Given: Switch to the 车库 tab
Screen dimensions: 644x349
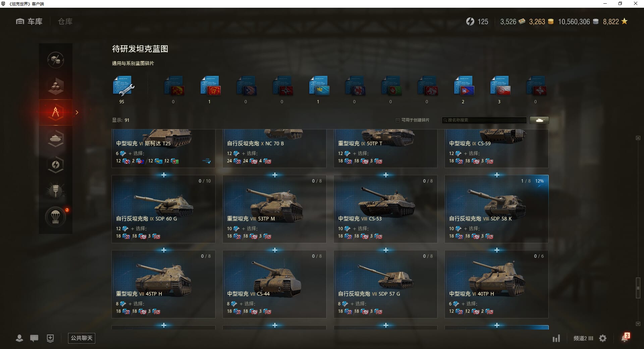Looking at the screenshot, I should pyautogui.click(x=29, y=21).
